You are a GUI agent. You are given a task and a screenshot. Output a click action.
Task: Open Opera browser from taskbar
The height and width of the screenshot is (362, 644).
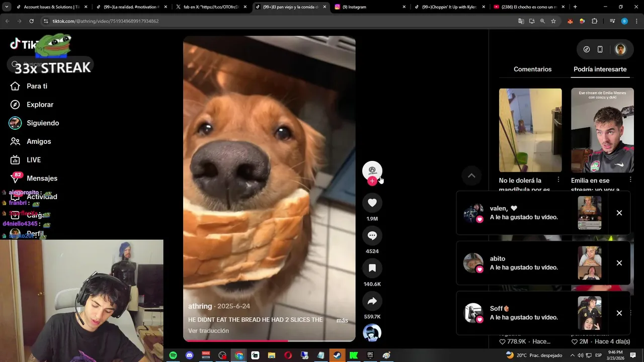point(288,355)
